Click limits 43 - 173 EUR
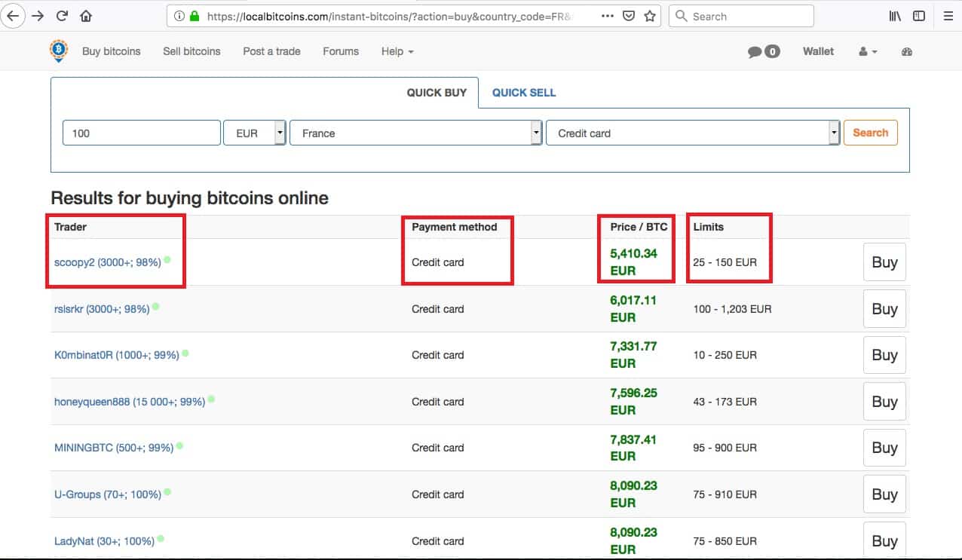Image resolution: width=962 pixels, height=560 pixels. pyautogui.click(x=725, y=402)
